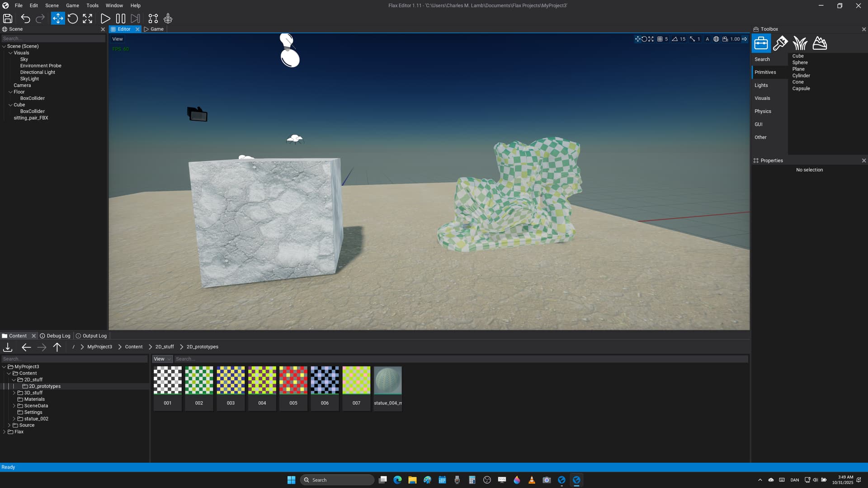Image resolution: width=868 pixels, height=488 pixels.
Task: Choose Sphere from Primitives list
Action: (x=800, y=63)
